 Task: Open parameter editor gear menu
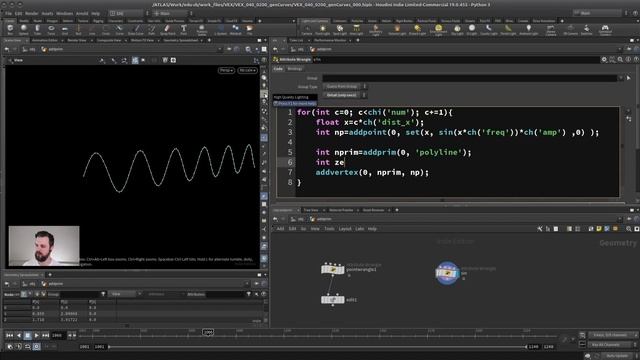pos(604,60)
